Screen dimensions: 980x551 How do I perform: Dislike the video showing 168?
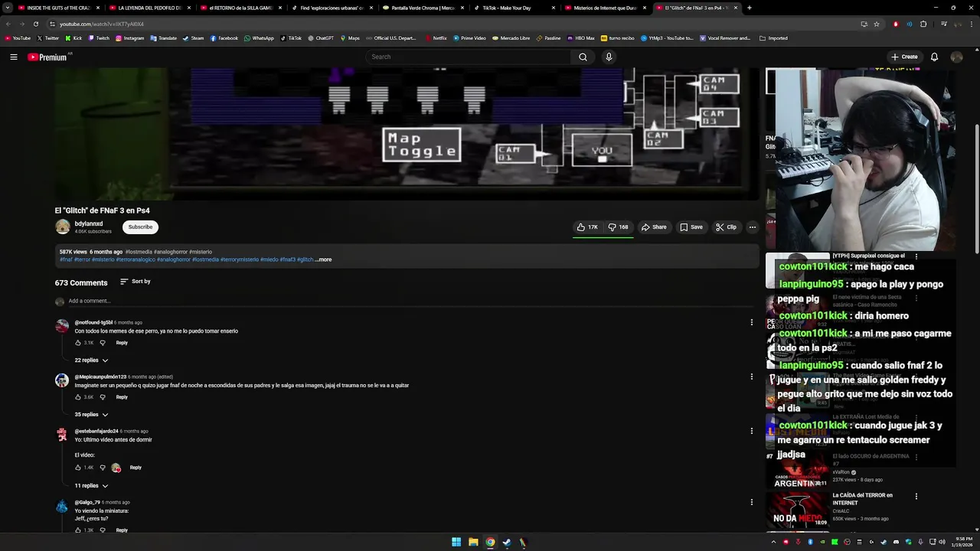[x=619, y=227]
